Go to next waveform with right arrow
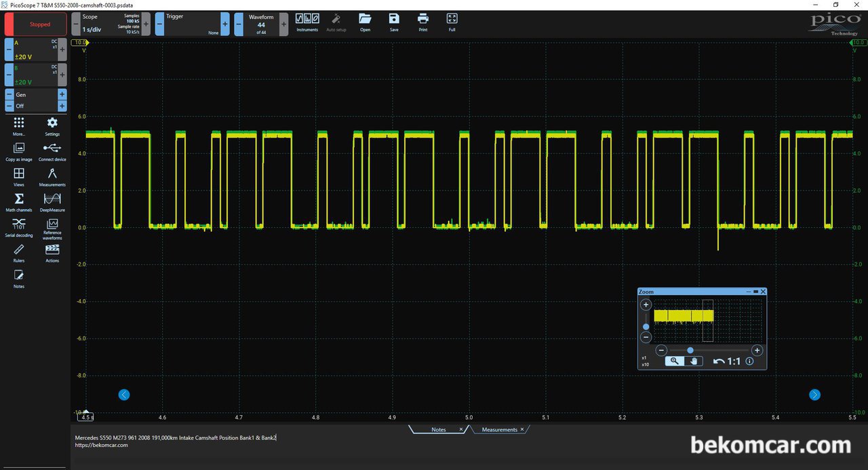Viewport: 868px width, 470px height. pyautogui.click(x=814, y=395)
